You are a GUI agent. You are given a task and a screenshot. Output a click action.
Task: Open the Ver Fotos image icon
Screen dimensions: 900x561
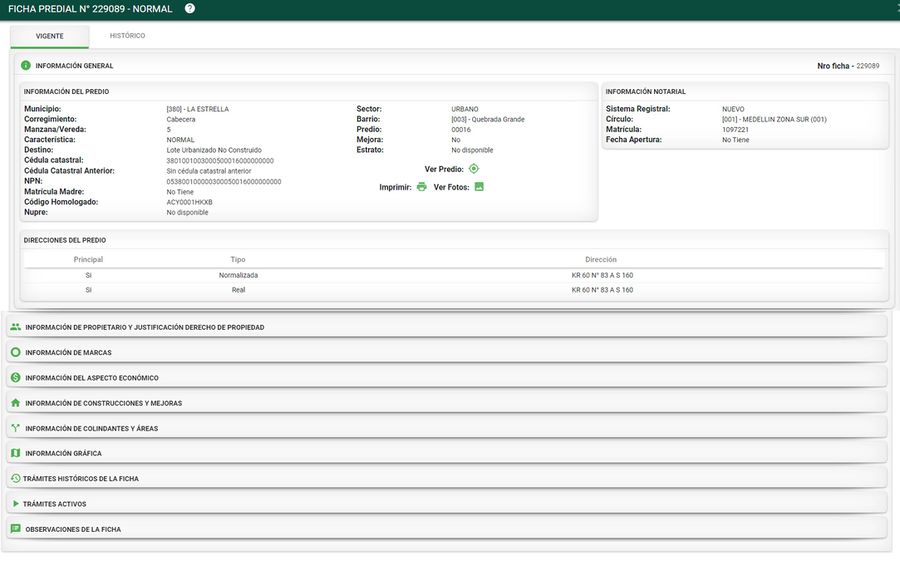coord(479,187)
